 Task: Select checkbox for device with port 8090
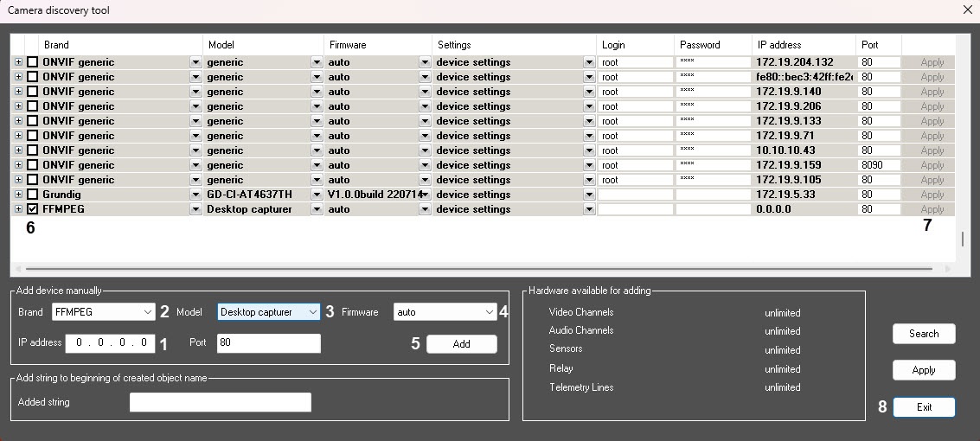coord(33,165)
